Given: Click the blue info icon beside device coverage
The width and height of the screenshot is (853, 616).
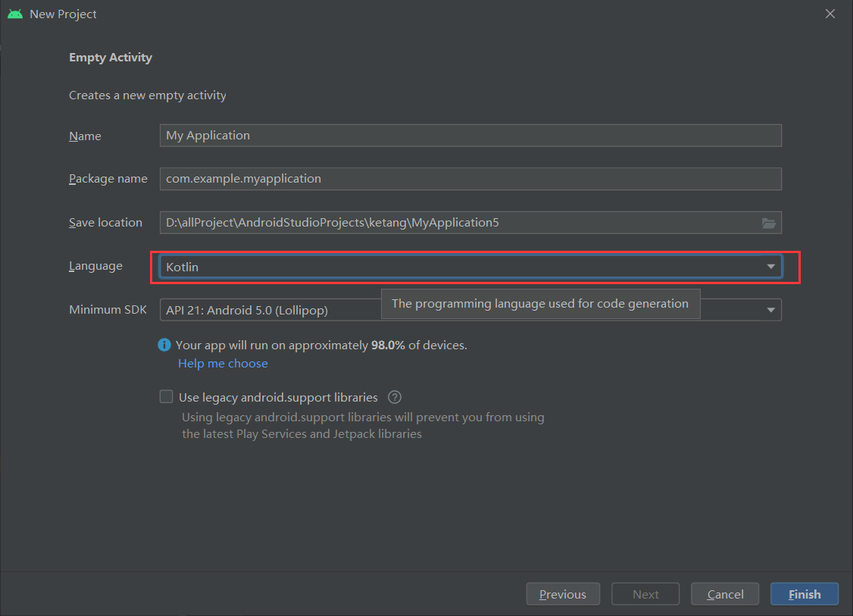Looking at the screenshot, I should (x=164, y=345).
